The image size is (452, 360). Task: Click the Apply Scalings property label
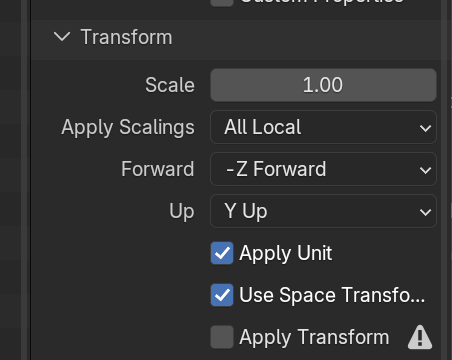(128, 128)
